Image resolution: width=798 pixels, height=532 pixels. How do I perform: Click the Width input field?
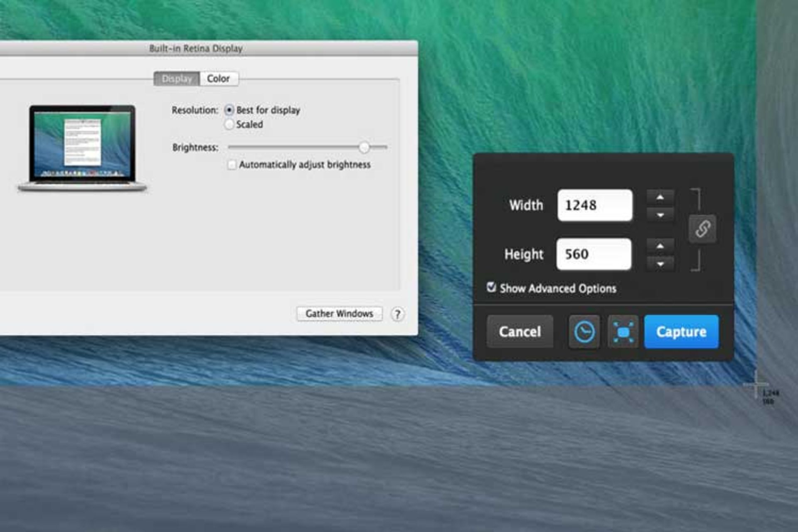click(x=595, y=205)
